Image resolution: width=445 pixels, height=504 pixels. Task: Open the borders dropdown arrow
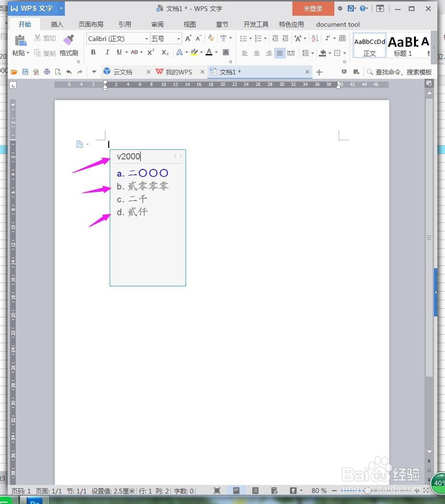344,53
